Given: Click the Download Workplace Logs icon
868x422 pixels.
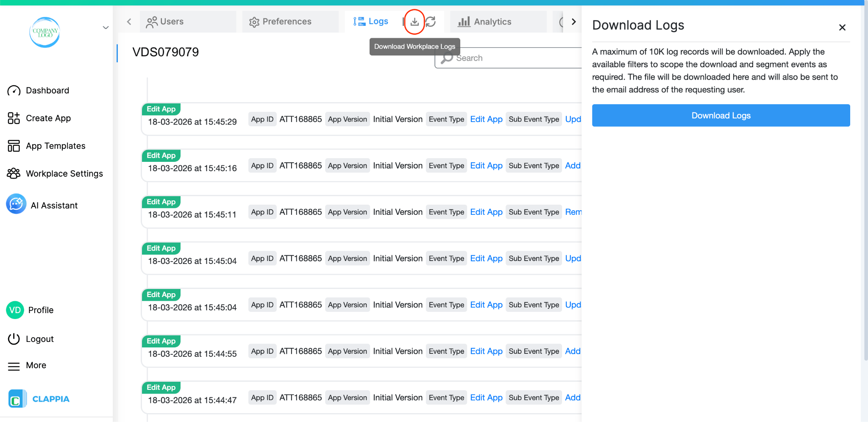Looking at the screenshot, I should [x=414, y=21].
